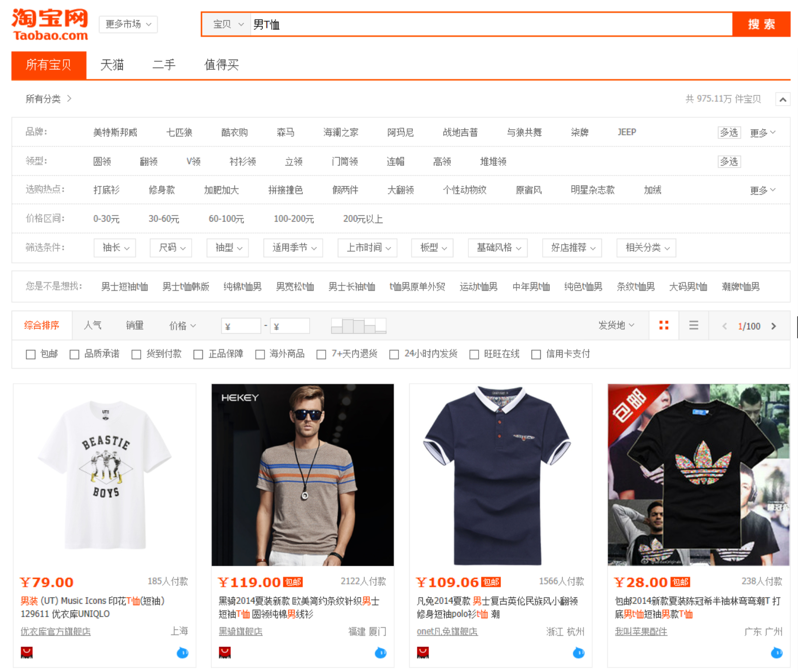
Task: Open the 优衣库官方旗舰店 store link
Action: click(x=55, y=632)
